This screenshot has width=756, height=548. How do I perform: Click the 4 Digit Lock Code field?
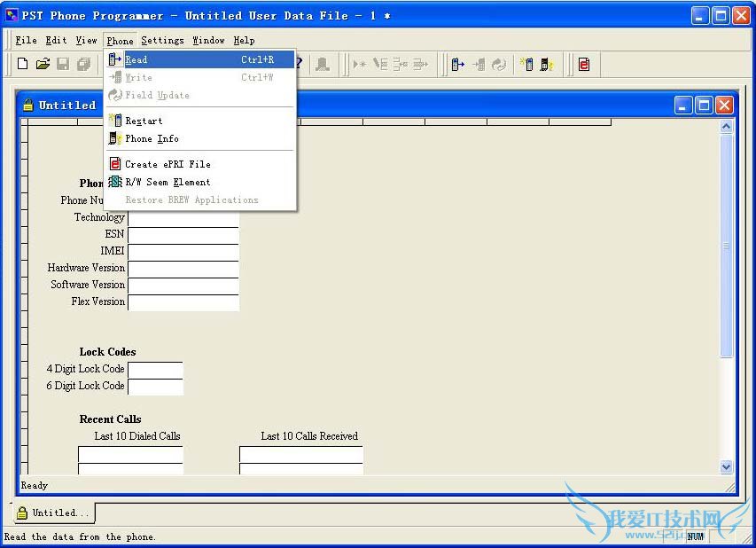(x=155, y=370)
